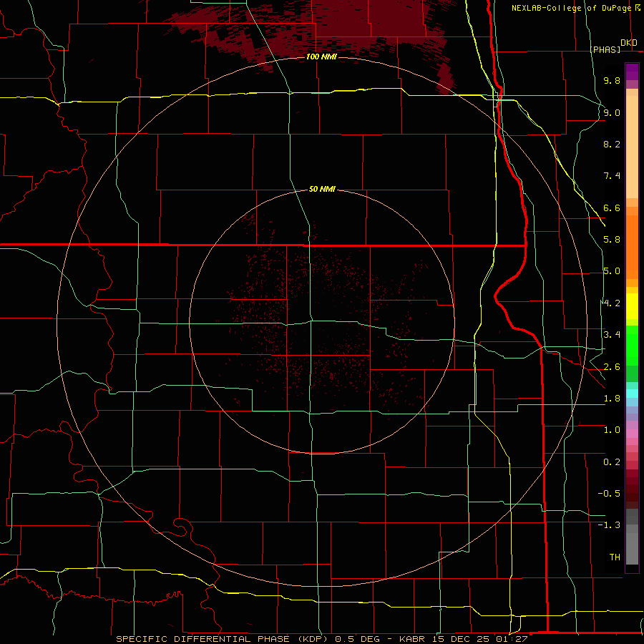Click the 1.0 scale value
This screenshot has height=644, width=644.
click(x=612, y=430)
